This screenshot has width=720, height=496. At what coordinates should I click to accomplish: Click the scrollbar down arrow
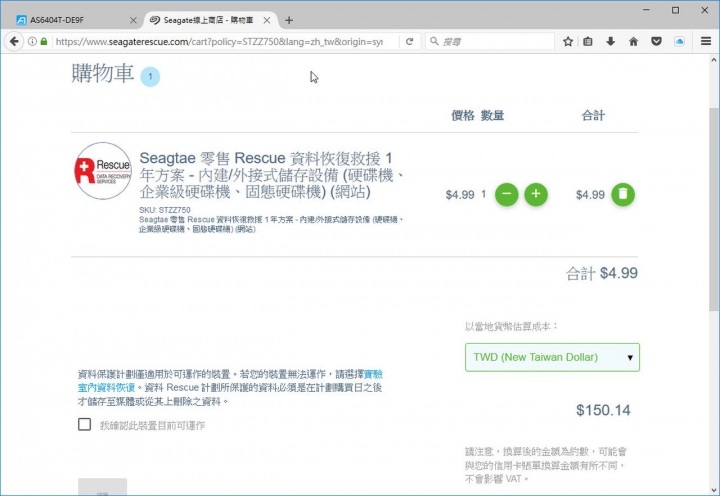(714, 490)
